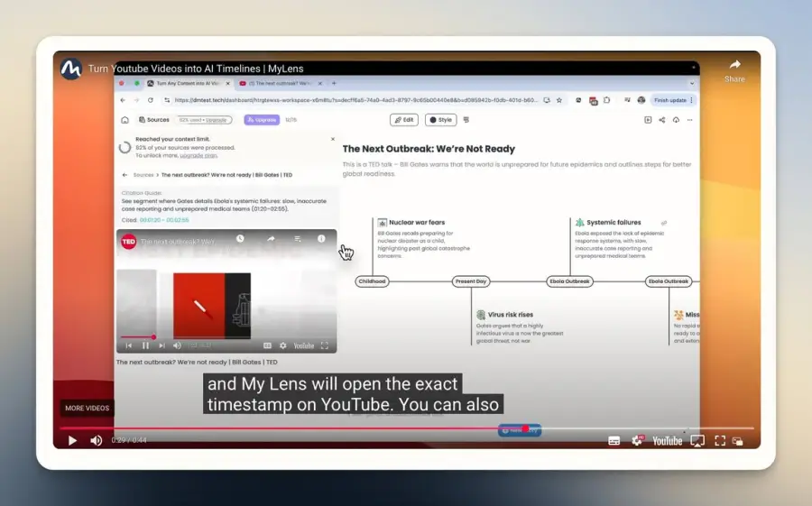Open the embedded TED video's settings gear
The image size is (812, 506).
click(282, 345)
